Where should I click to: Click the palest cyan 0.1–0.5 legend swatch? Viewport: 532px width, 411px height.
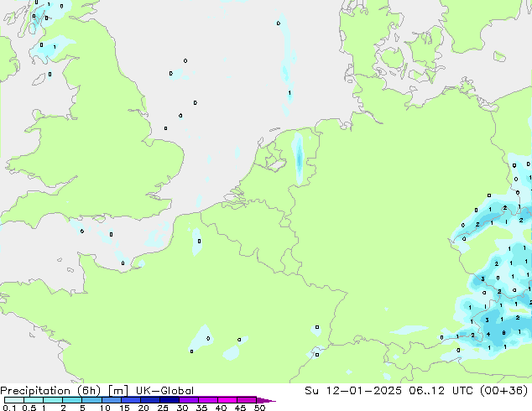coord(14,400)
